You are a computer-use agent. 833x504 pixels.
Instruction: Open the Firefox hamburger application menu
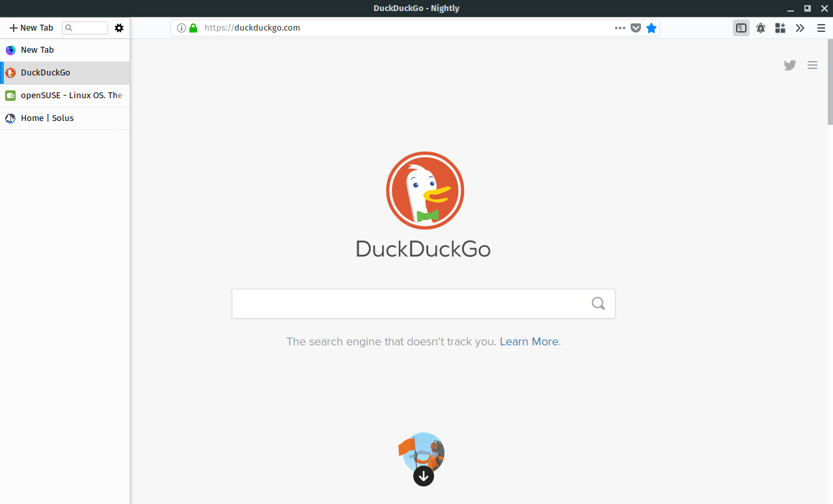[821, 28]
